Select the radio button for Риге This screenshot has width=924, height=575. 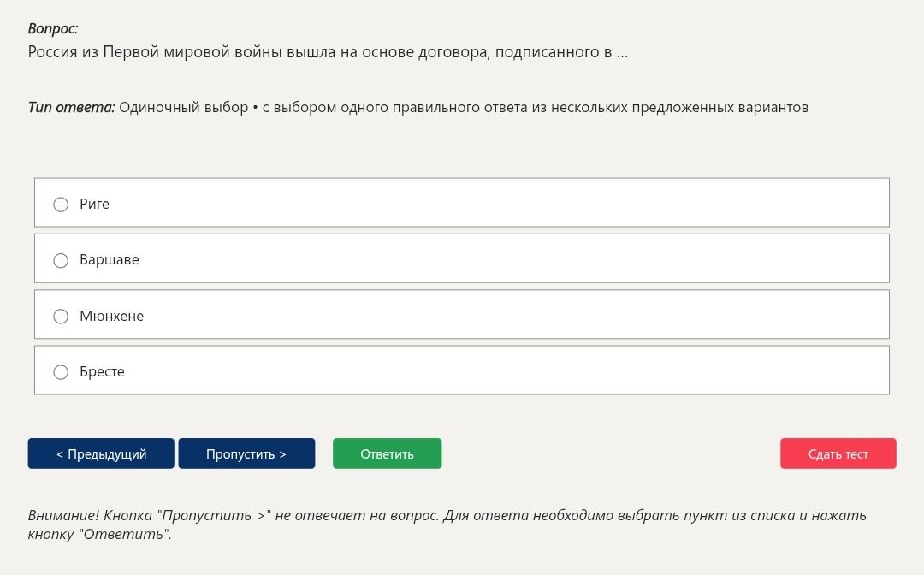pos(61,205)
